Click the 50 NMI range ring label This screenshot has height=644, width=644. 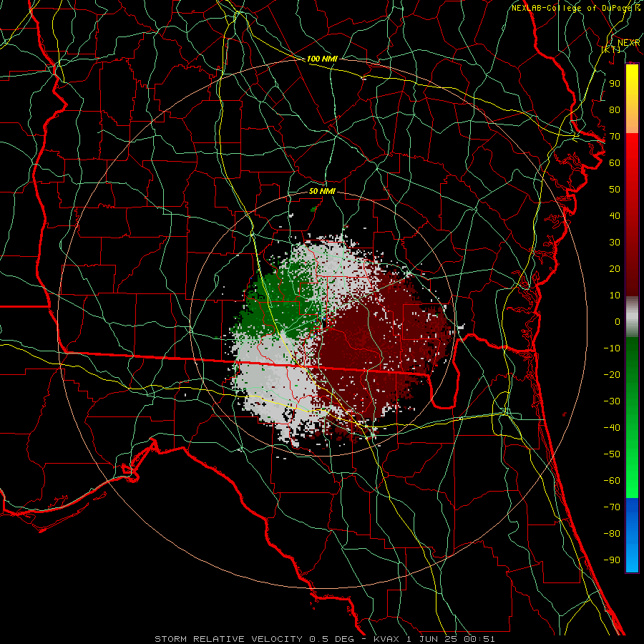[322, 191]
